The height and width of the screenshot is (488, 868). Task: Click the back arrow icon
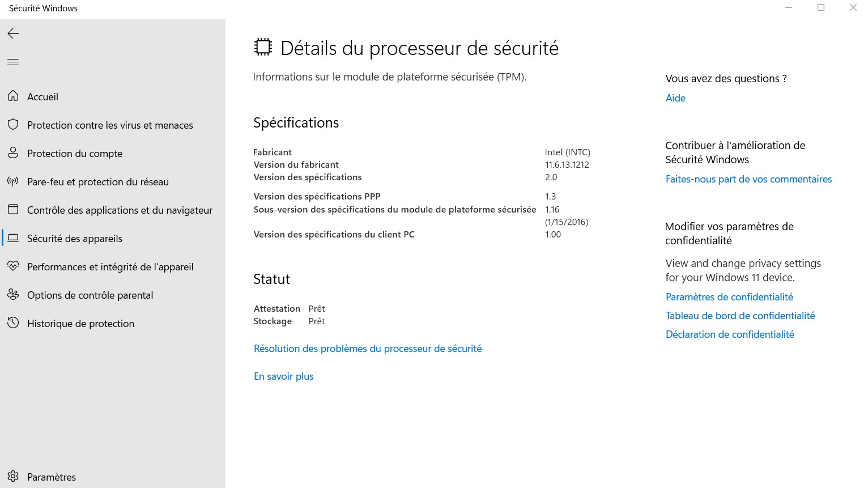pos(13,33)
